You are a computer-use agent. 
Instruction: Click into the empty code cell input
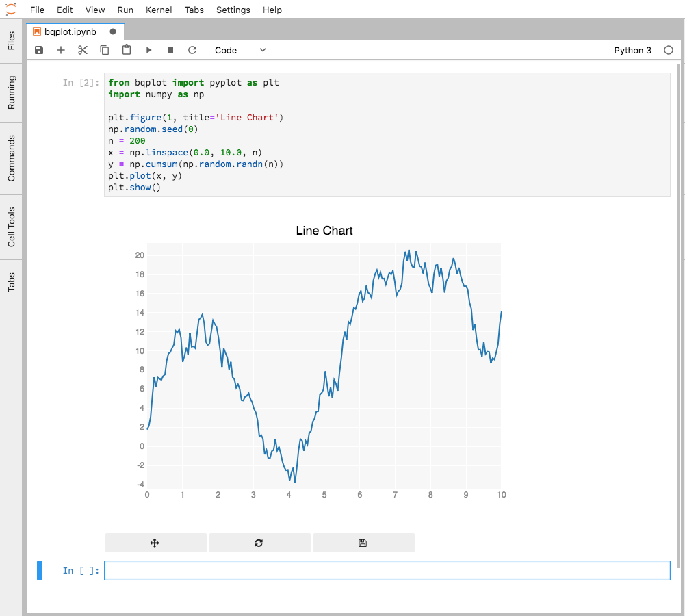387,571
